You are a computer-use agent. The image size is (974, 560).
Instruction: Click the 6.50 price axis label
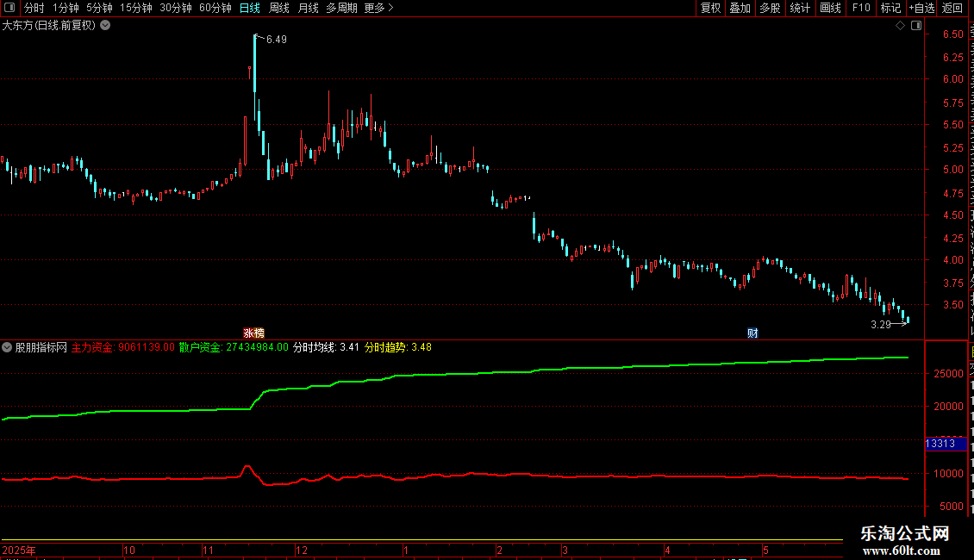click(x=952, y=34)
